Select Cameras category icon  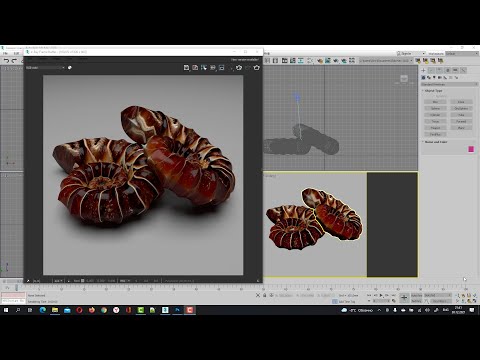[440, 77]
